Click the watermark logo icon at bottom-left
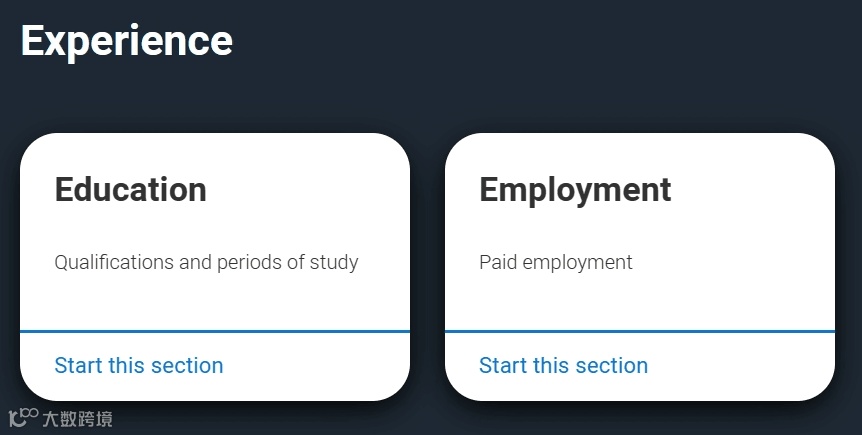This screenshot has width=862, height=435. click(x=23, y=416)
